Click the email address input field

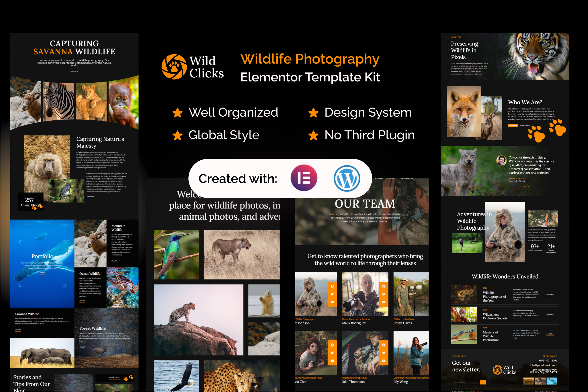[x=459, y=382]
